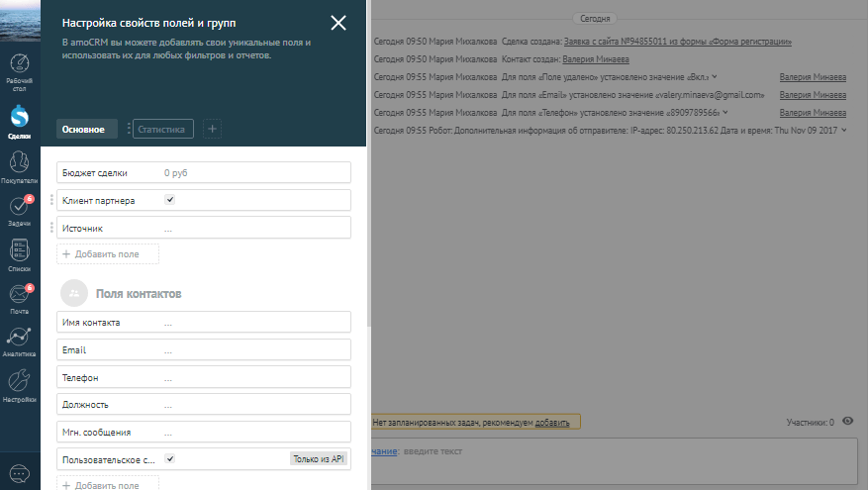Image resolution: width=868 pixels, height=490 pixels.
Task: Open the Заявка с сайта №94855011 link
Action: pyautogui.click(x=678, y=43)
